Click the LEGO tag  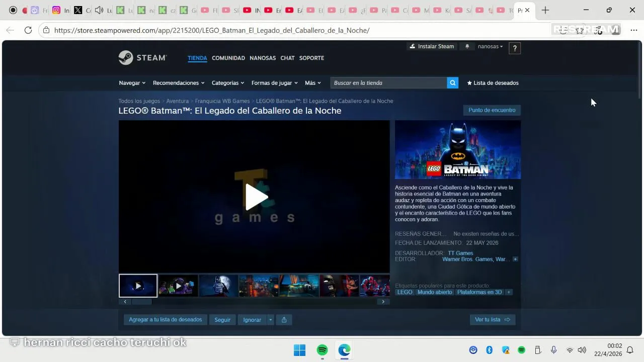(405, 292)
